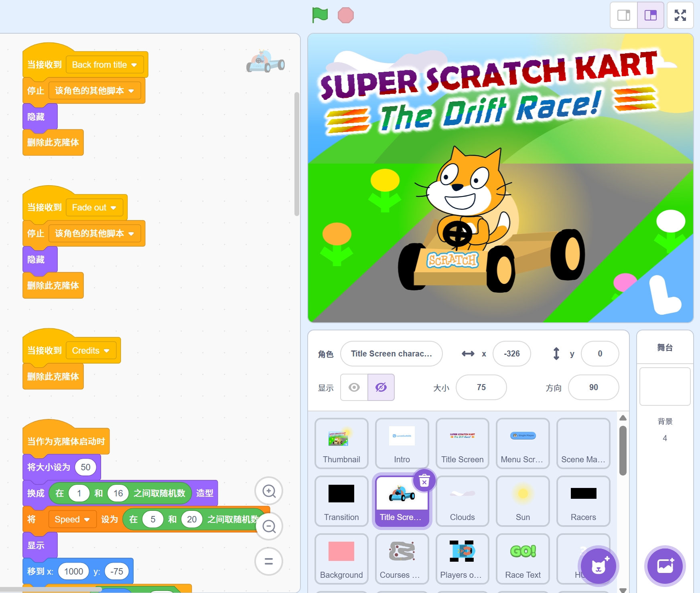Reset workspace zoom with equals icon
This screenshot has height=593, width=700.
click(x=269, y=561)
